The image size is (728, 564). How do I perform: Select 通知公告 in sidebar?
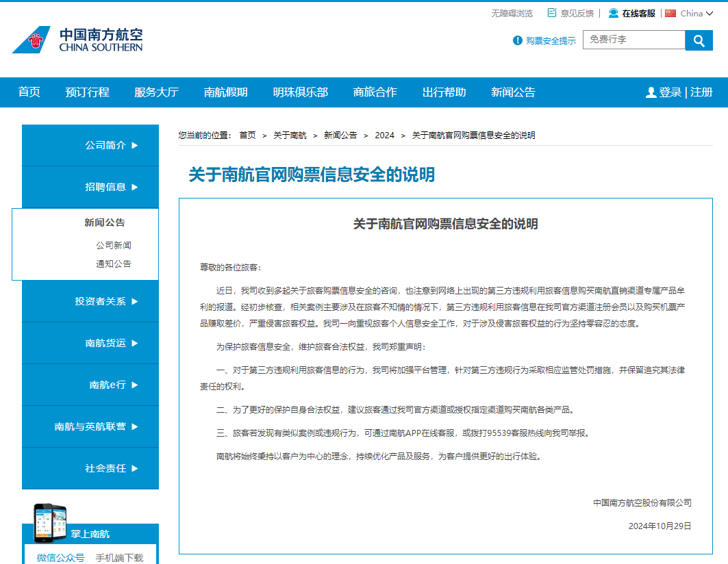113,264
